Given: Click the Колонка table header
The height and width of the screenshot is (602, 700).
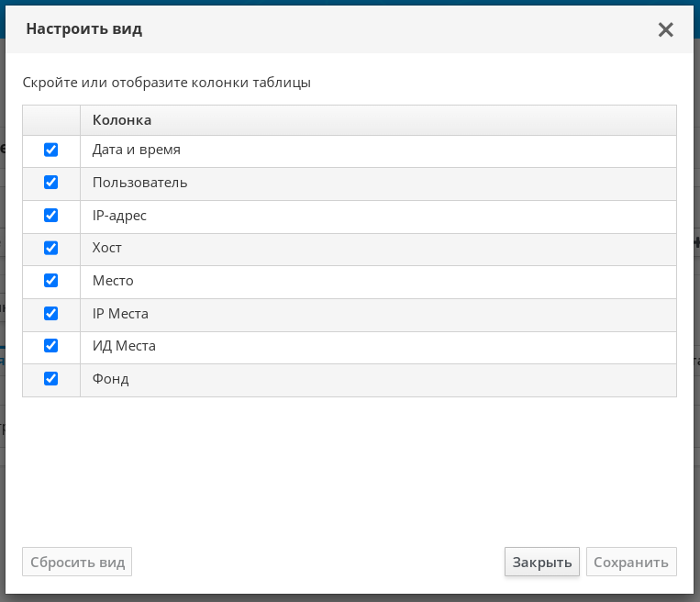Looking at the screenshot, I should click(122, 120).
